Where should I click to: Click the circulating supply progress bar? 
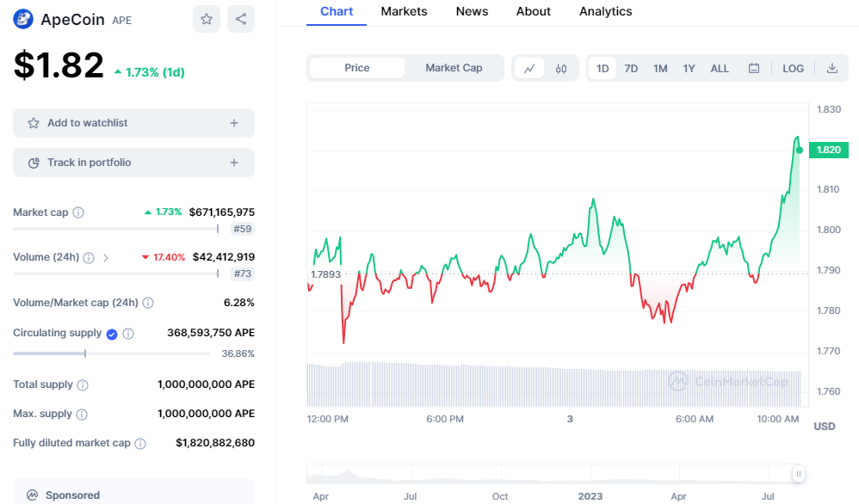coord(112,353)
